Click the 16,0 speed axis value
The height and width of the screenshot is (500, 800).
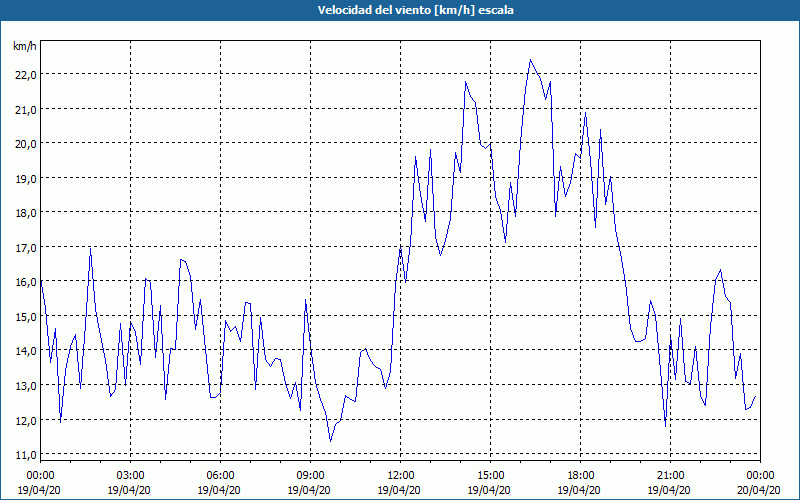(26, 282)
